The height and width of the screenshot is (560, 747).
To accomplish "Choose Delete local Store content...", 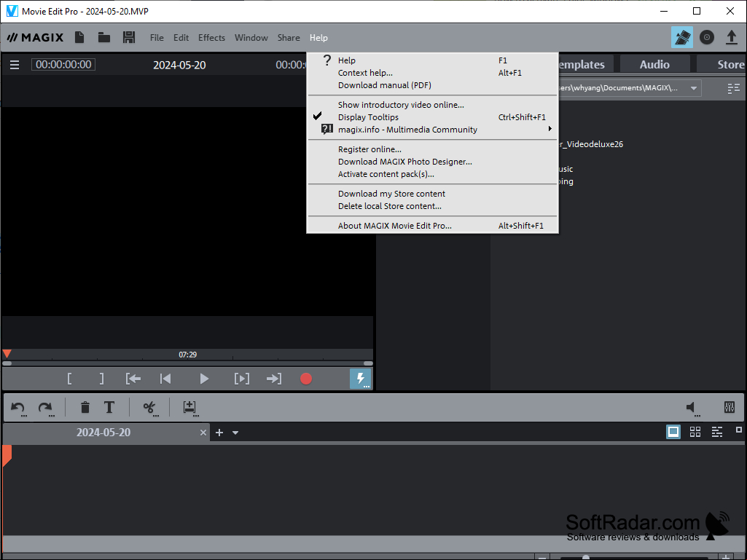I will [433, 206].
